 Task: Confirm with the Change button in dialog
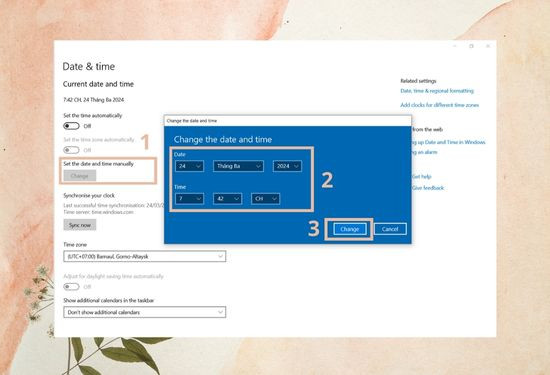point(349,229)
